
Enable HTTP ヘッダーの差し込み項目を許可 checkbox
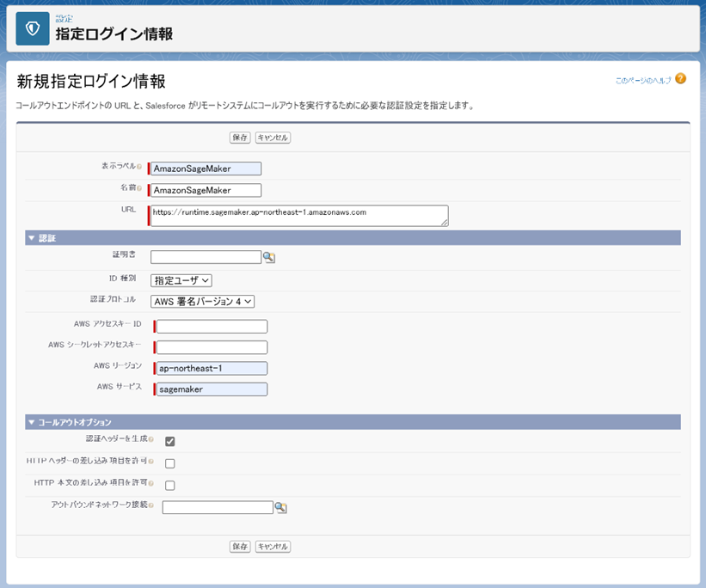pyautogui.click(x=169, y=463)
